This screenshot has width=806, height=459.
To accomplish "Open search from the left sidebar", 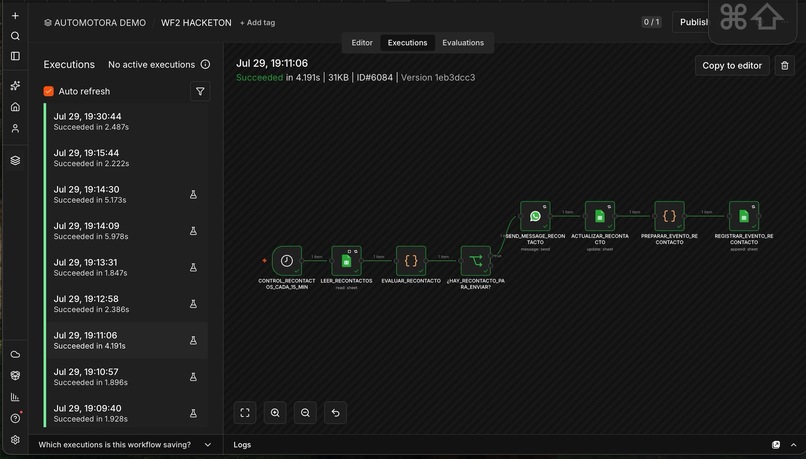I will pos(15,35).
